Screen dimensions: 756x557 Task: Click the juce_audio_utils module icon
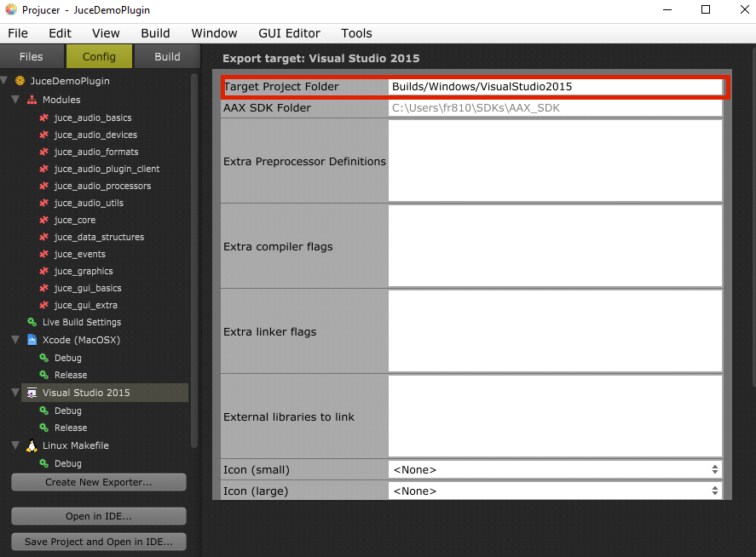pos(43,203)
